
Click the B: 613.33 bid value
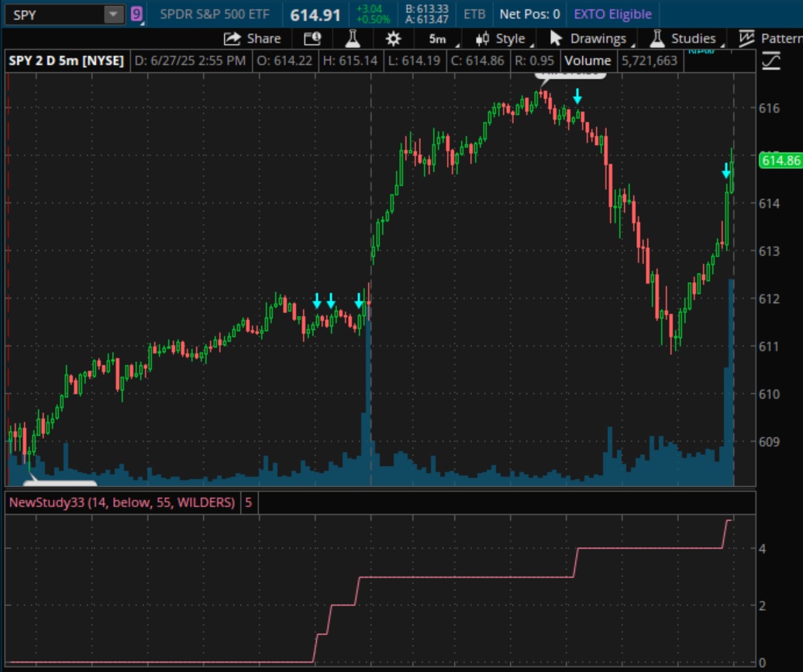pyautogui.click(x=426, y=9)
